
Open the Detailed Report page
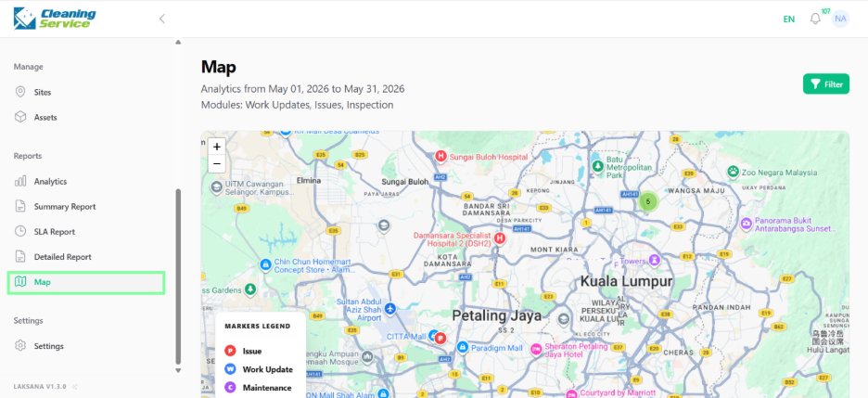(x=86, y=257)
